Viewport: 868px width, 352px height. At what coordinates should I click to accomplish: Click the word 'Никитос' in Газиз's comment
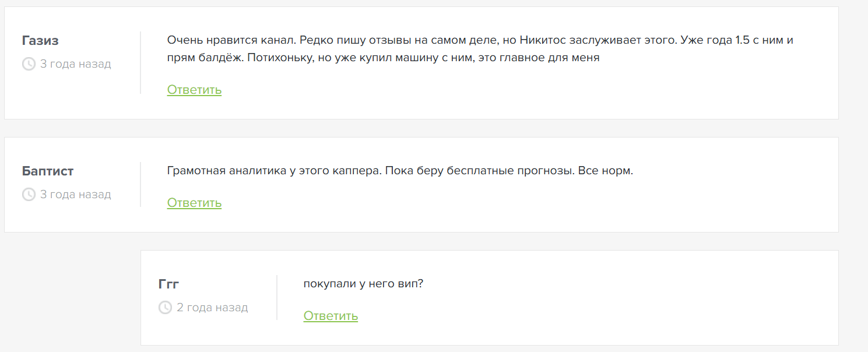(x=543, y=41)
